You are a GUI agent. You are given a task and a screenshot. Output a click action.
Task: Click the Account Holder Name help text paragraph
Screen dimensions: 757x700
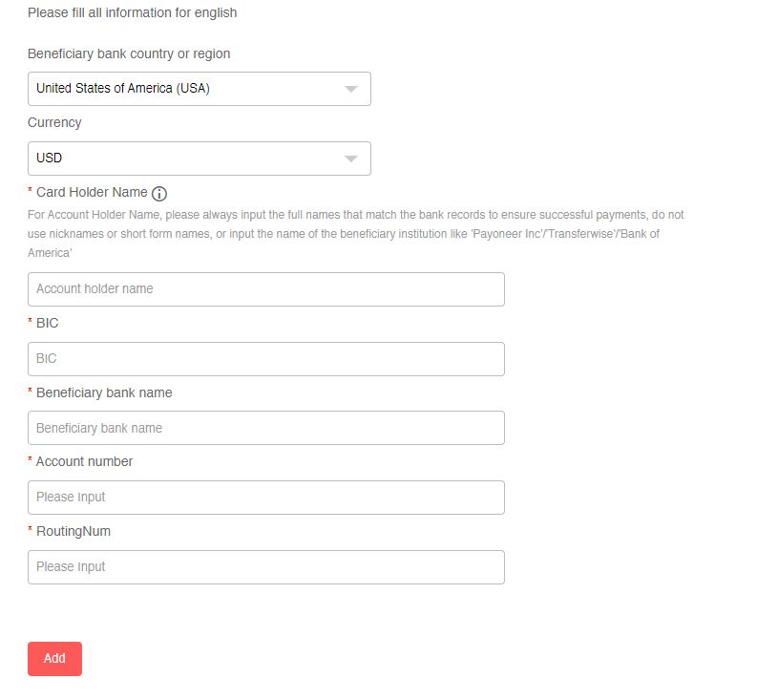tap(355, 234)
